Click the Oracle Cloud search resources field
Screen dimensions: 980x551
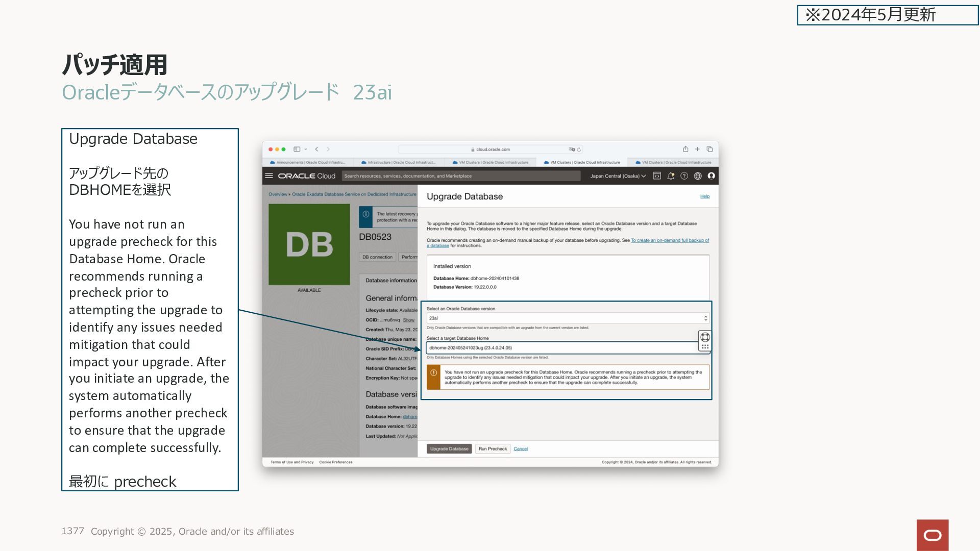coord(460,176)
